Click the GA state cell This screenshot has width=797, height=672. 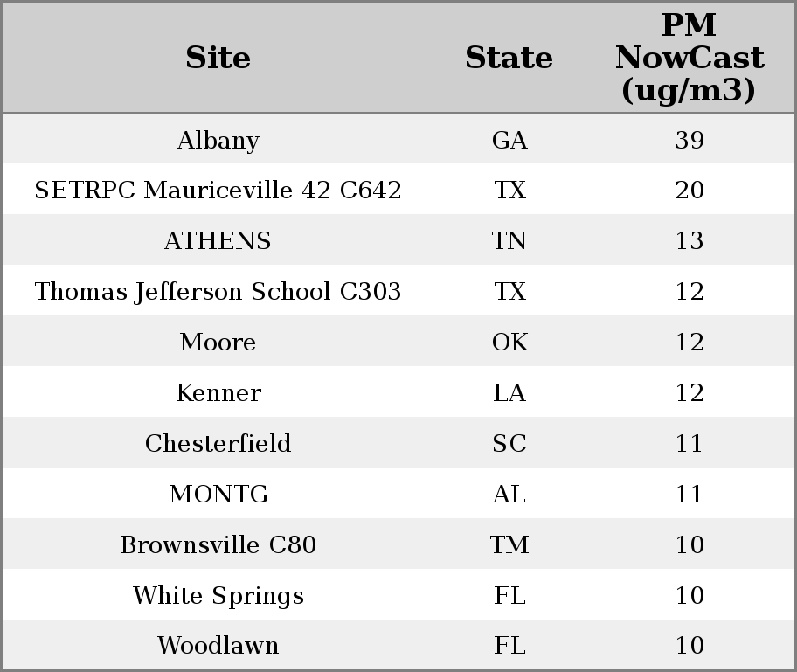[509, 140]
